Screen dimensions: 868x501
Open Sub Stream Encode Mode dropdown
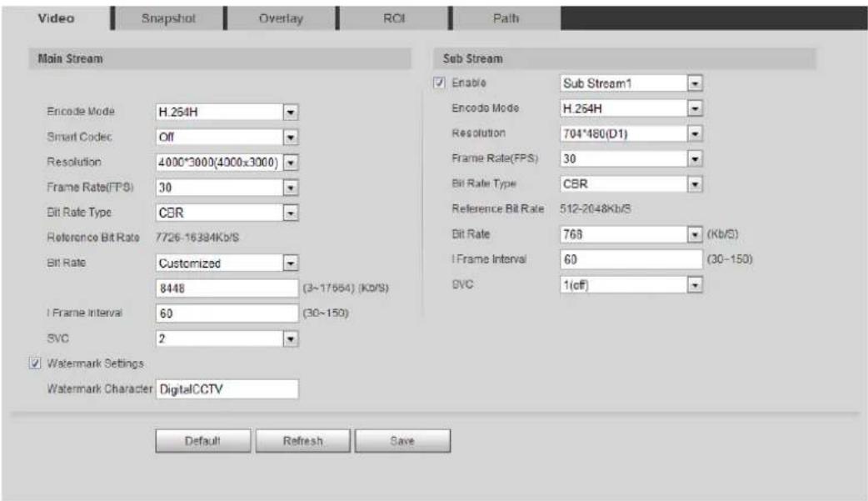click(631, 108)
